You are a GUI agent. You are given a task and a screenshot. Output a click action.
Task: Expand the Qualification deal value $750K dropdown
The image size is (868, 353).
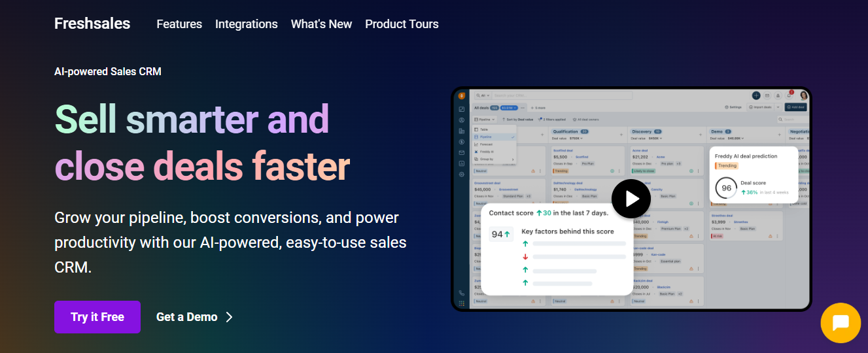pos(576,139)
